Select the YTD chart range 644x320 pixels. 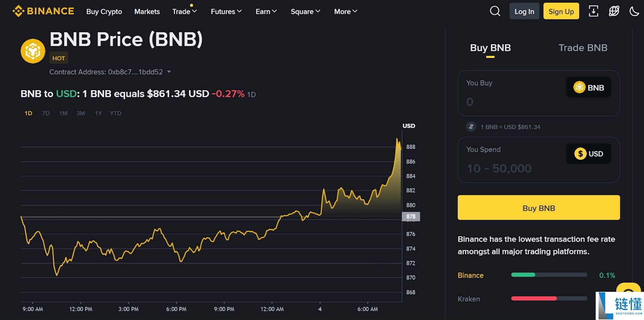click(x=116, y=113)
